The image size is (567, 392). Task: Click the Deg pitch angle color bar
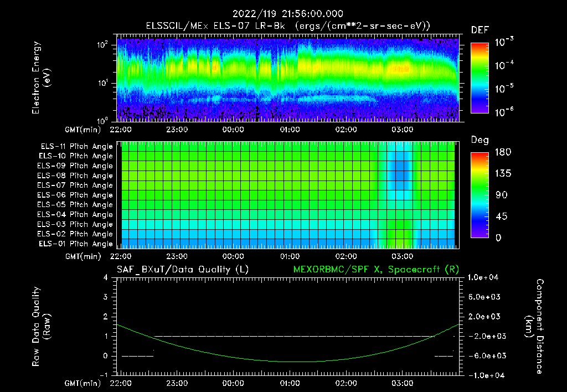coord(480,195)
